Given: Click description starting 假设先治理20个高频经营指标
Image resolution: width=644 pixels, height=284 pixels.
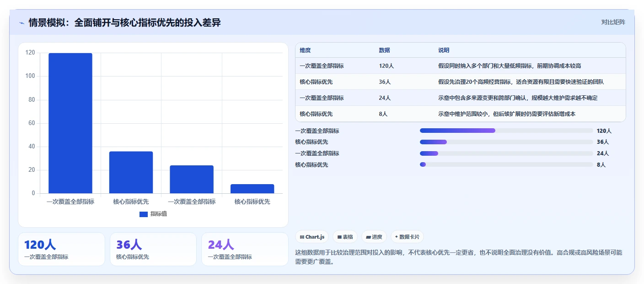Looking at the screenshot, I should point(521,82).
